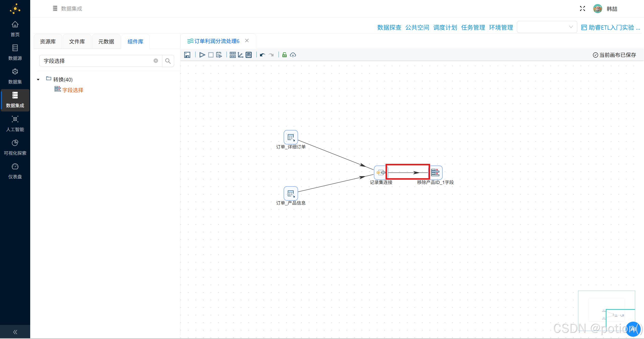Open the 数据源 sidebar section
This screenshot has height=339, width=644.
click(x=15, y=52)
